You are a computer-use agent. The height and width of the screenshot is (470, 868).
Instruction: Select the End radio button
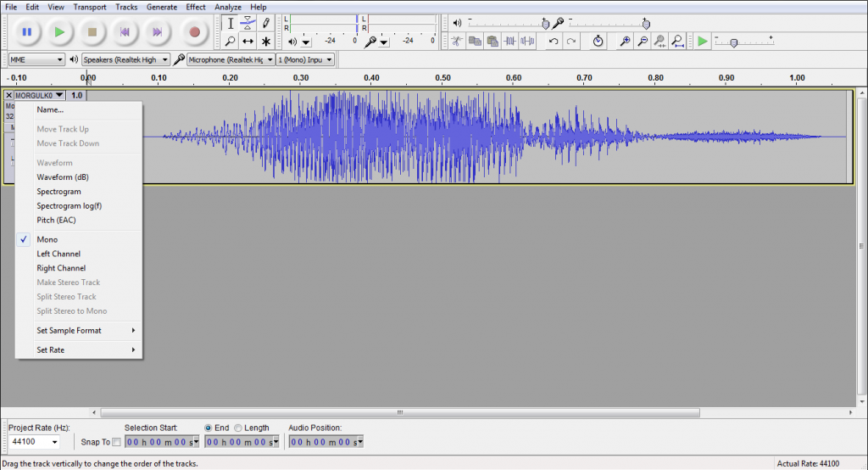tap(209, 428)
